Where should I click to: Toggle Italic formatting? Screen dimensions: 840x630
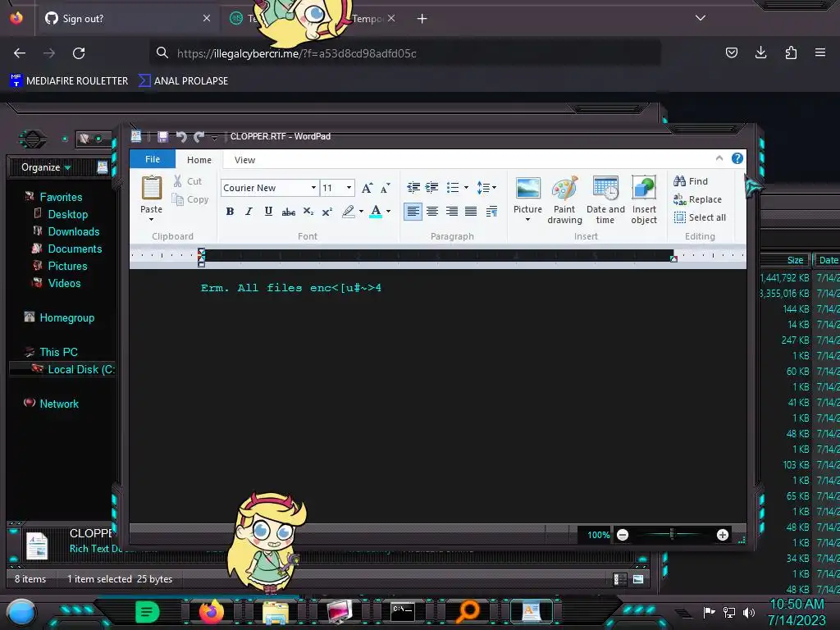(x=249, y=212)
